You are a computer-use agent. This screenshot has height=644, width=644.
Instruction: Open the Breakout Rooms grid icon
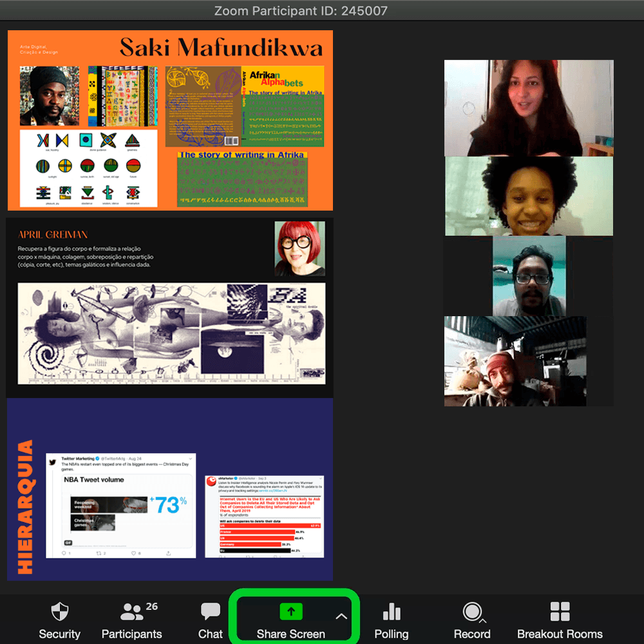(x=560, y=611)
